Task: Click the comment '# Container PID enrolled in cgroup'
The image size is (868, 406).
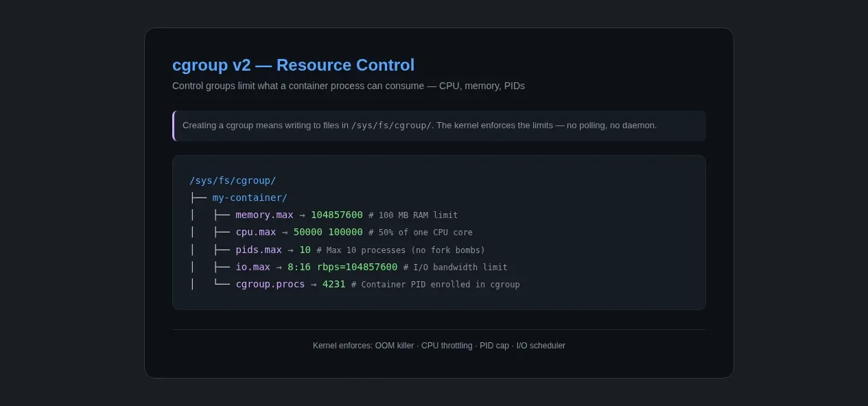Action: 436,285
